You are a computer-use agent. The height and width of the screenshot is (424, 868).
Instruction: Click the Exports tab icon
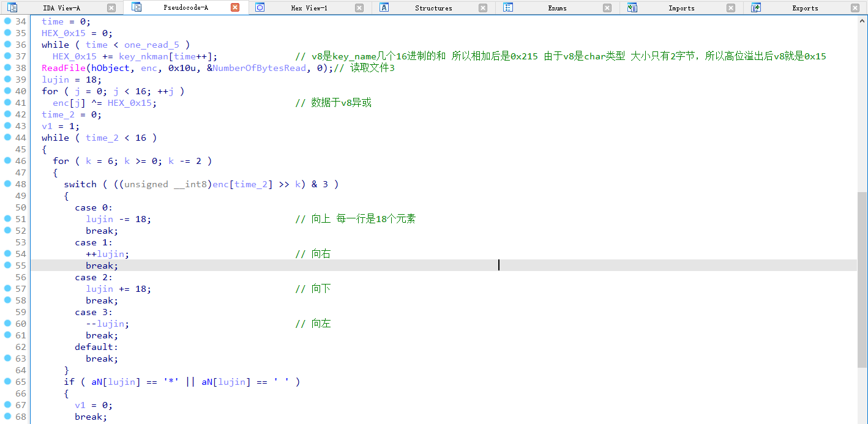(755, 7)
